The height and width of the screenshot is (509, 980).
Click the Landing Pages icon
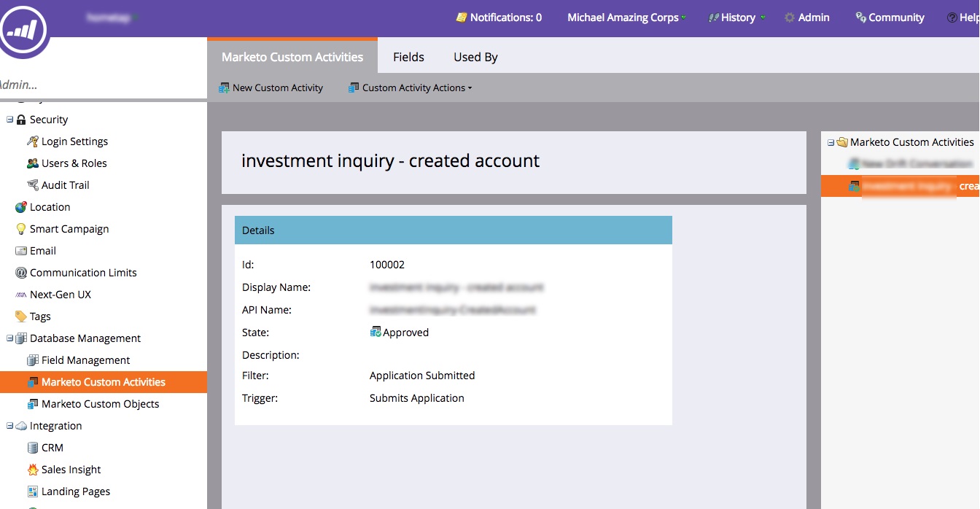33,491
